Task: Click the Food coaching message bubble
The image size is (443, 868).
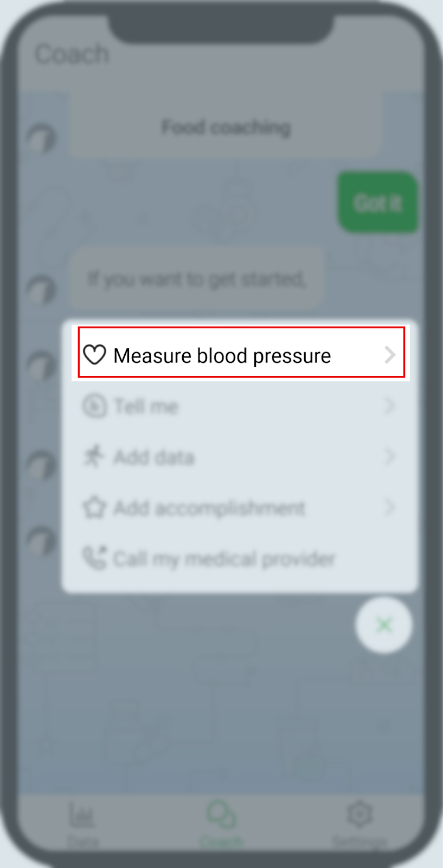Action: [x=226, y=128]
